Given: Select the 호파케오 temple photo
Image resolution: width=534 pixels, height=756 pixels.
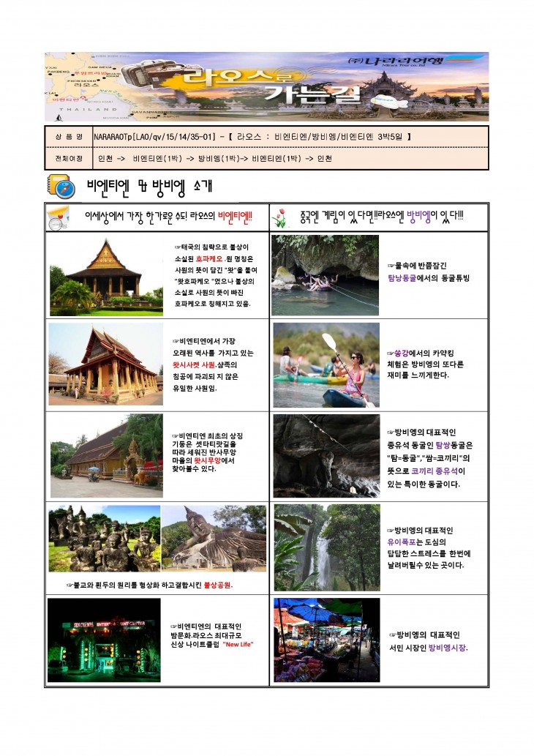Looking at the screenshot, I should pos(106,276).
